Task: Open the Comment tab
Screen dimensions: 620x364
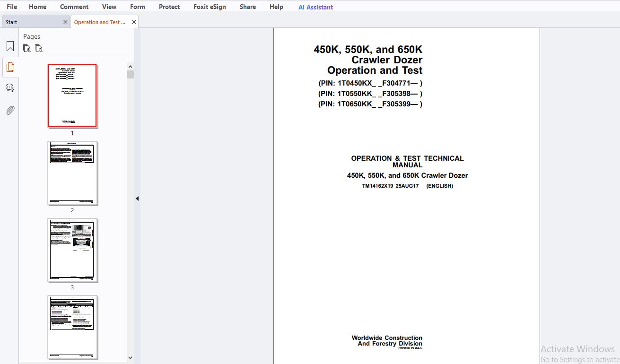Action: (x=74, y=7)
